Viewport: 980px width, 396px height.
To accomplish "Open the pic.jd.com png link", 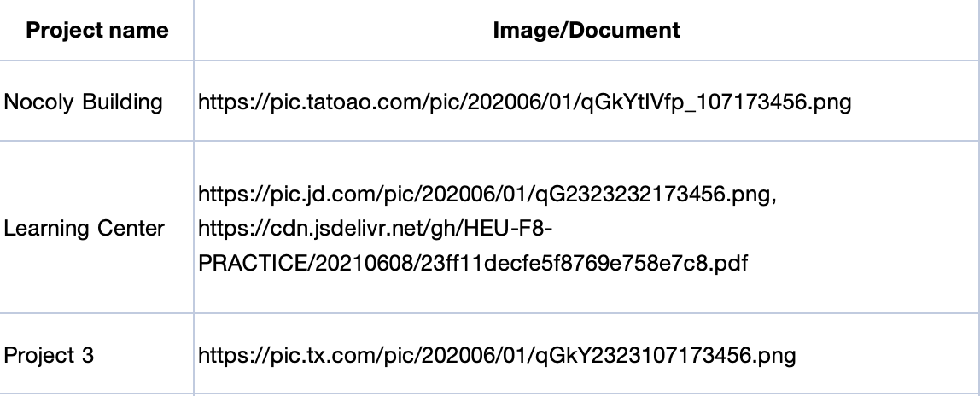I will (487, 195).
